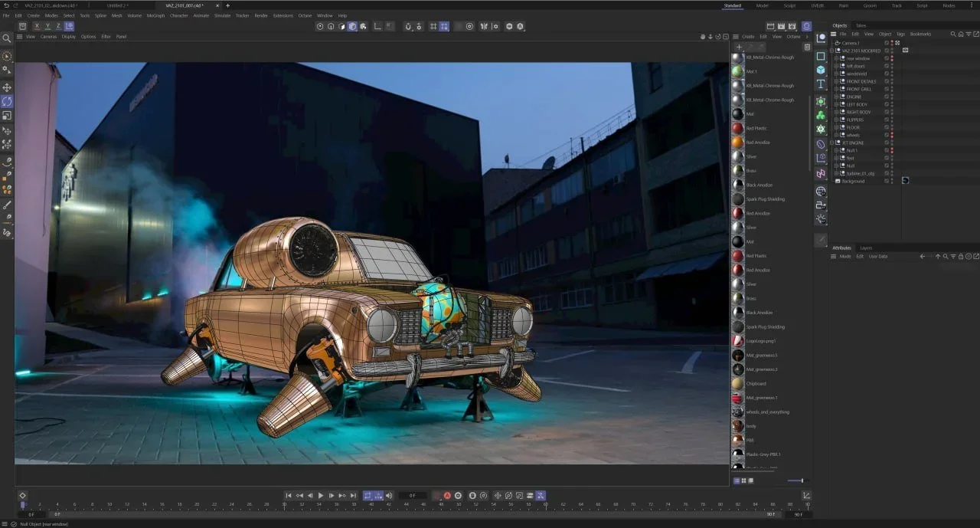This screenshot has height=528, width=980.
Task: Click the search magnifier at top left
Action: point(7,38)
